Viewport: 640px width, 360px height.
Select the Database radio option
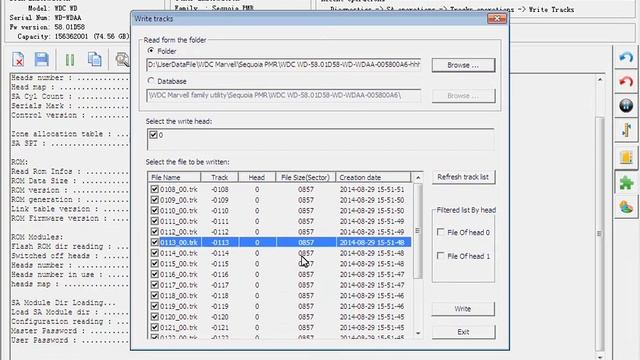tap(151, 81)
